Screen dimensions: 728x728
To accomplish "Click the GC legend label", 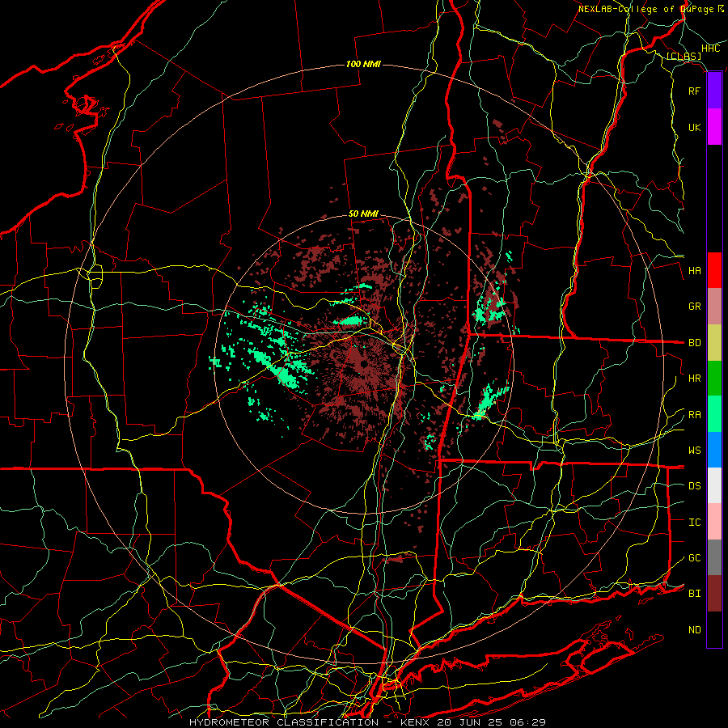I will click(x=695, y=558).
